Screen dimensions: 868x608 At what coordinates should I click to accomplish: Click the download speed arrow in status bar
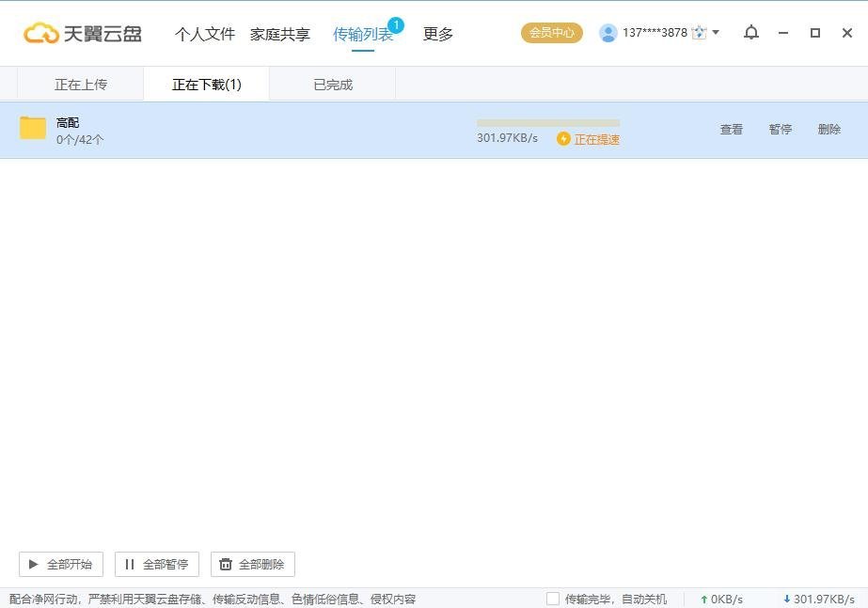786,600
